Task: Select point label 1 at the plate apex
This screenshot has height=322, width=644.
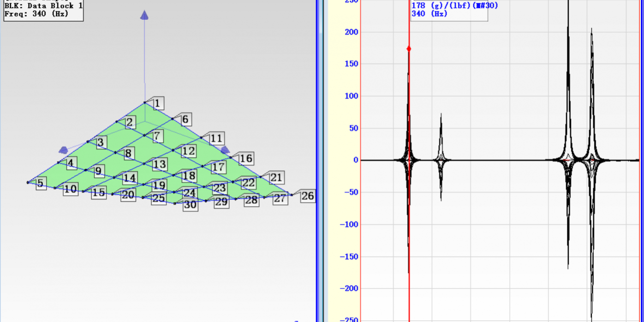Action: point(157,103)
